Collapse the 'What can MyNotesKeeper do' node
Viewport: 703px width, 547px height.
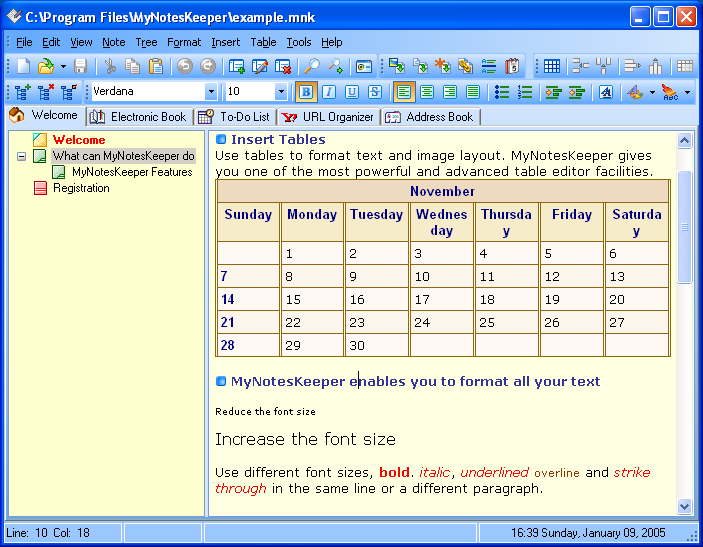tap(21, 157)
